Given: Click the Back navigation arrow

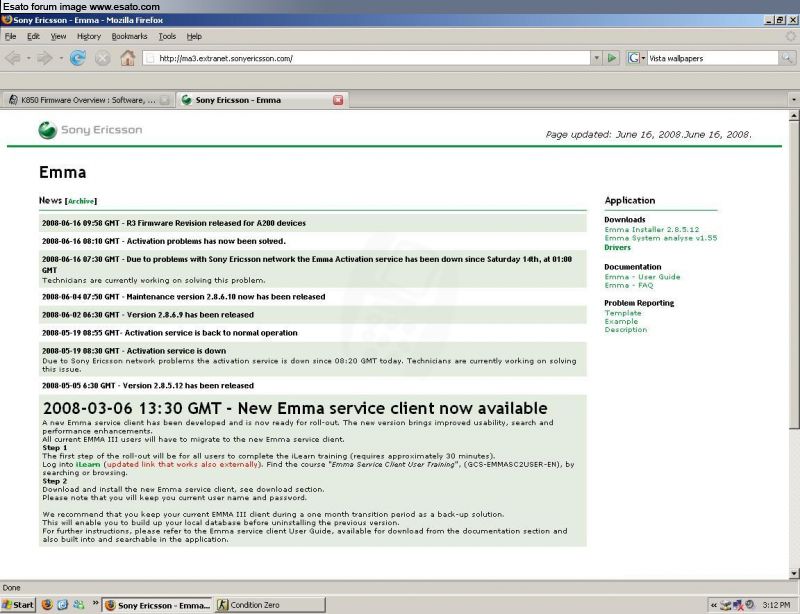Looking at the screenshot, I should (x=12, y=58).
